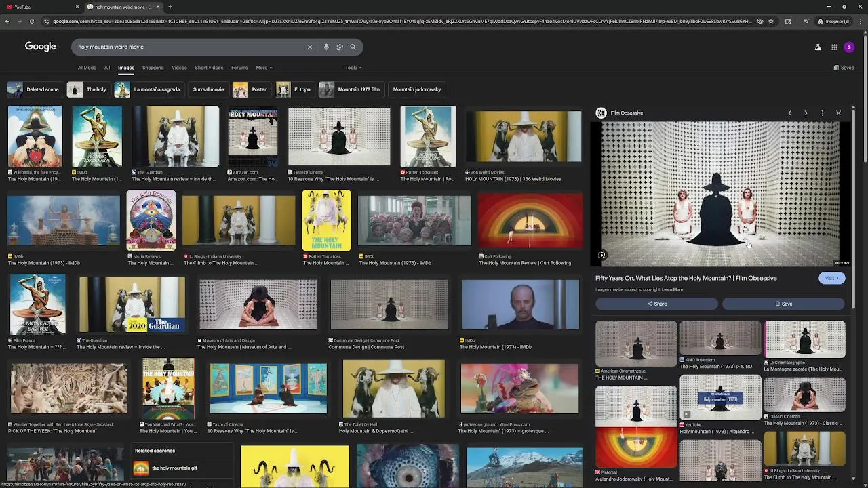Open the bald man IMDb thumbnail
The height and width of the screenshot is (488, 868).
coord(520,304)
